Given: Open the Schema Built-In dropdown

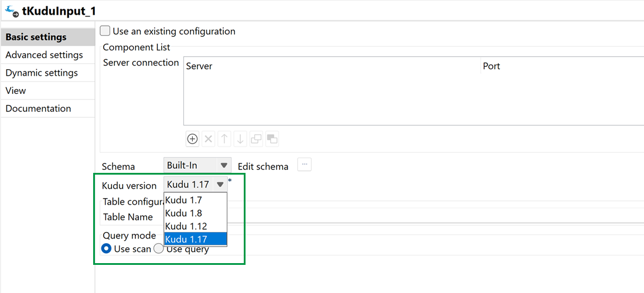Looking at the screenshot, I should (197, 165).
